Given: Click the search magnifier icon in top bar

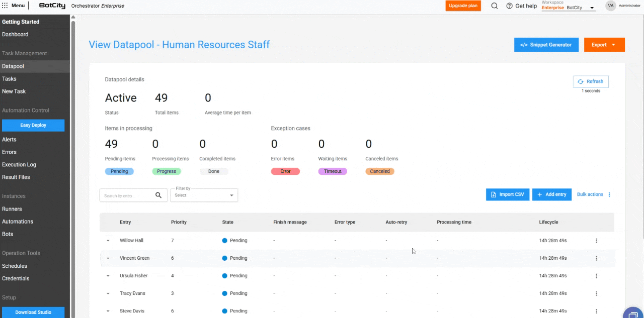Looking at the screenshot, I should [x=494, y=6].
